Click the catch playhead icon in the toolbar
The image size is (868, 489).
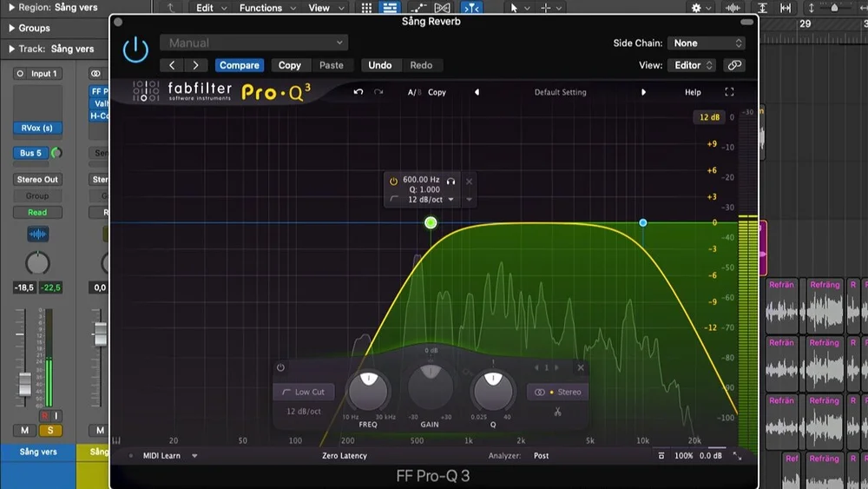[x=471, y=8]
